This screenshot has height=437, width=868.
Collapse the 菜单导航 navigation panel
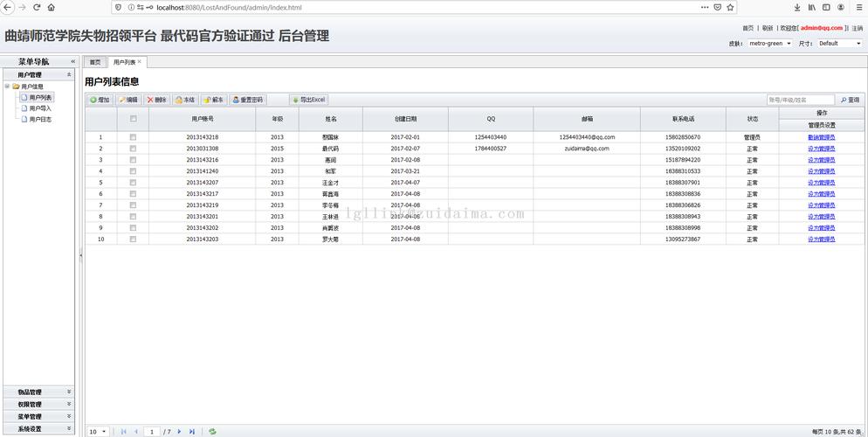[72, 61]
